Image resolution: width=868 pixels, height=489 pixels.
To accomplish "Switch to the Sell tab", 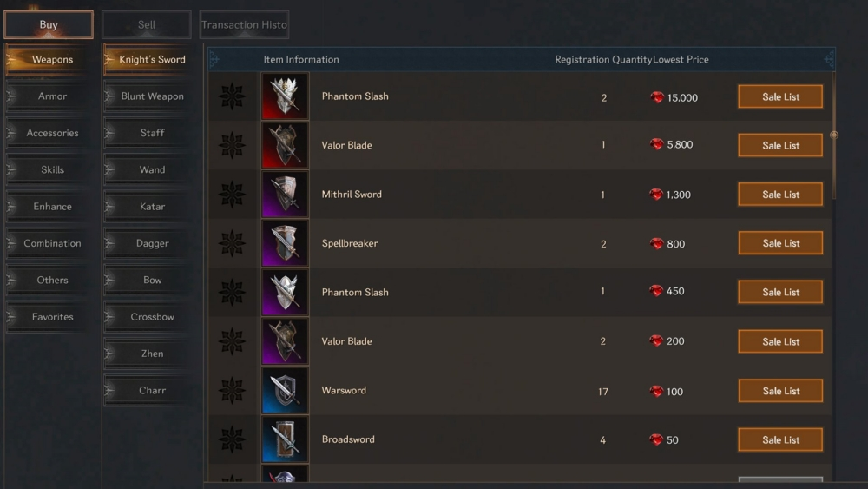I will (x=147, y=25).
